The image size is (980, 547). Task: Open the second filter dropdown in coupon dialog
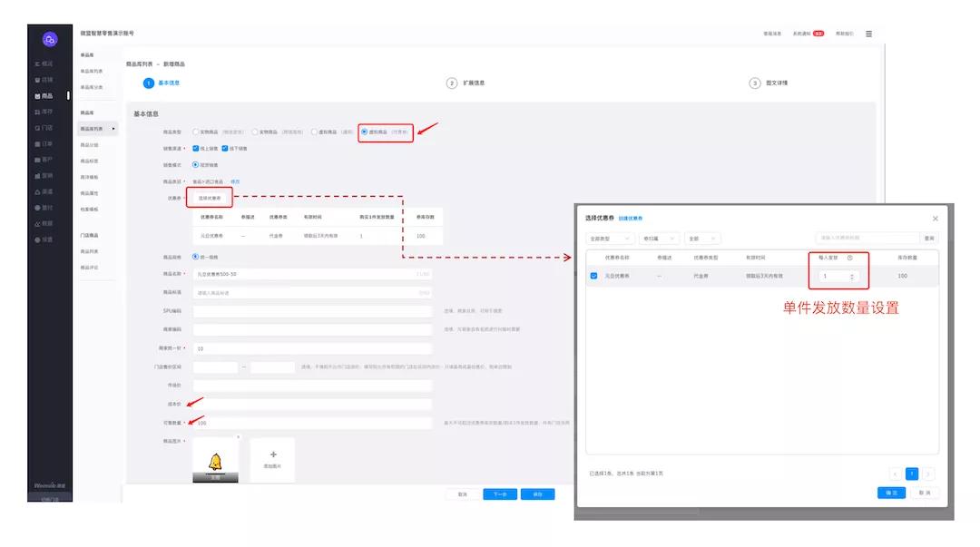point(659,239)
